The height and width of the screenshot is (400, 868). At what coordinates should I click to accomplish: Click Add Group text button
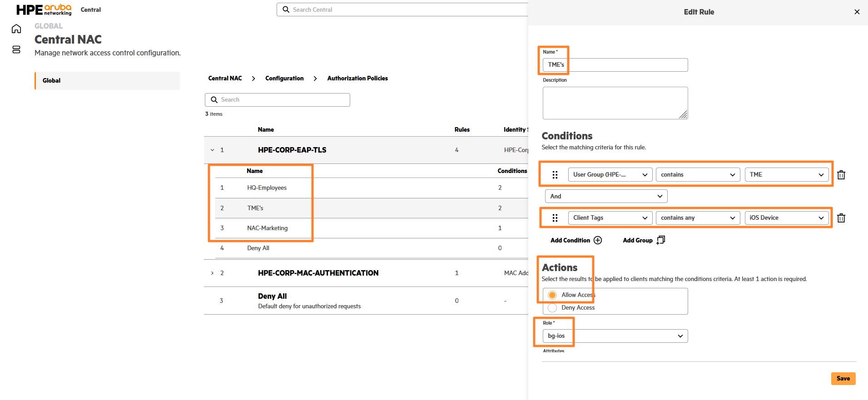pos(638,240)
